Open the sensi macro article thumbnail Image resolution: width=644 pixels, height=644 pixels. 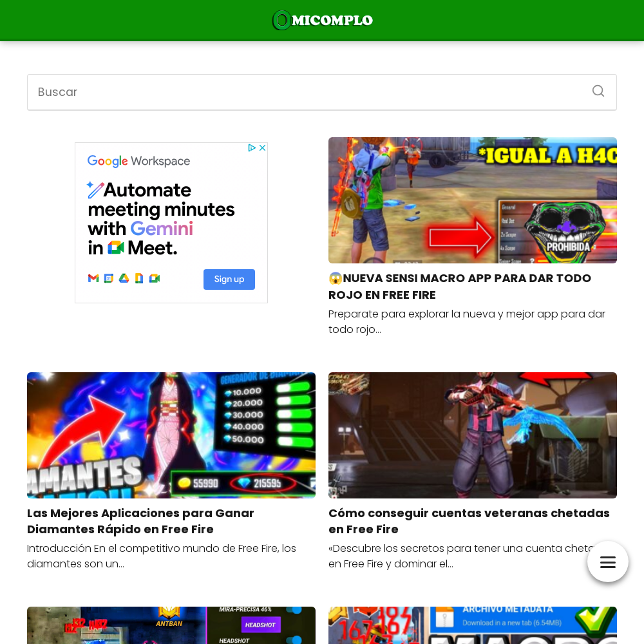pyautogui.click(x=472, y=200)
